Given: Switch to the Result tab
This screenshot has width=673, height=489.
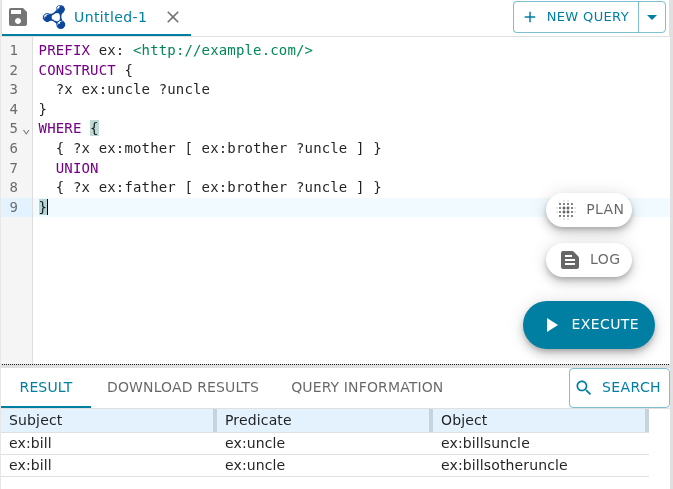Looking at the screenshot, I should coord(46,387).
